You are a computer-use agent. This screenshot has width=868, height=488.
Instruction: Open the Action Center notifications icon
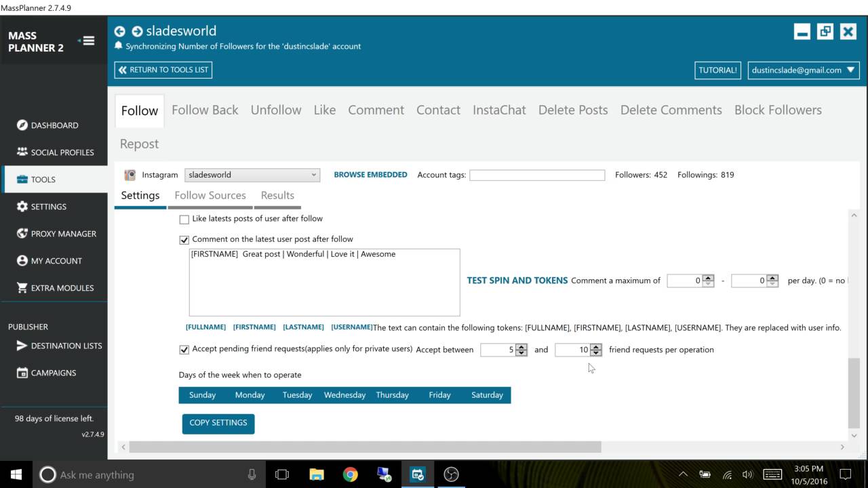[x=846, y=474]
